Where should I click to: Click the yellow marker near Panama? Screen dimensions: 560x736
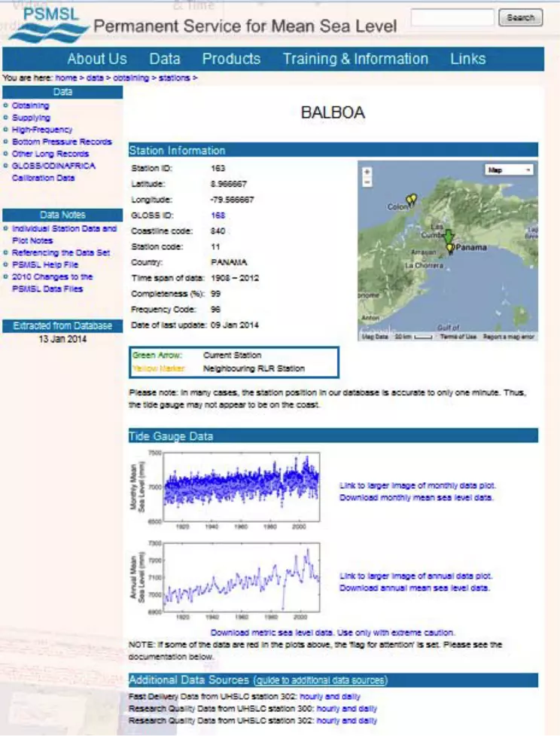coord(450,248)
